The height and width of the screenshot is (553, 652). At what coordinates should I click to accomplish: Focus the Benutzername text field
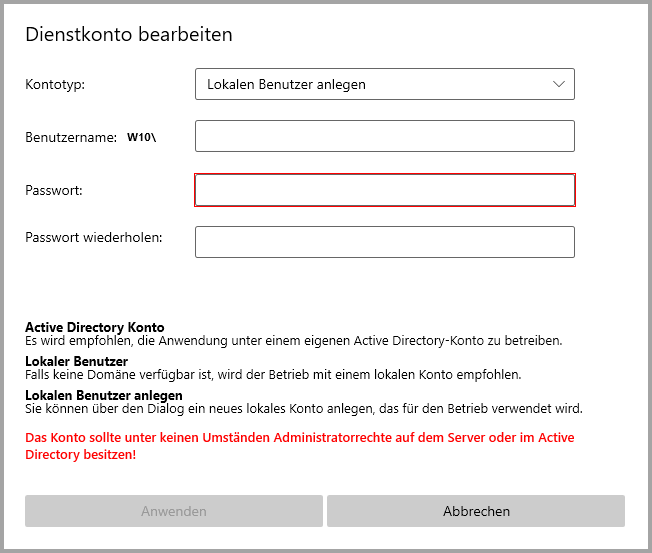pyautogui.click(x=384, y=136)
